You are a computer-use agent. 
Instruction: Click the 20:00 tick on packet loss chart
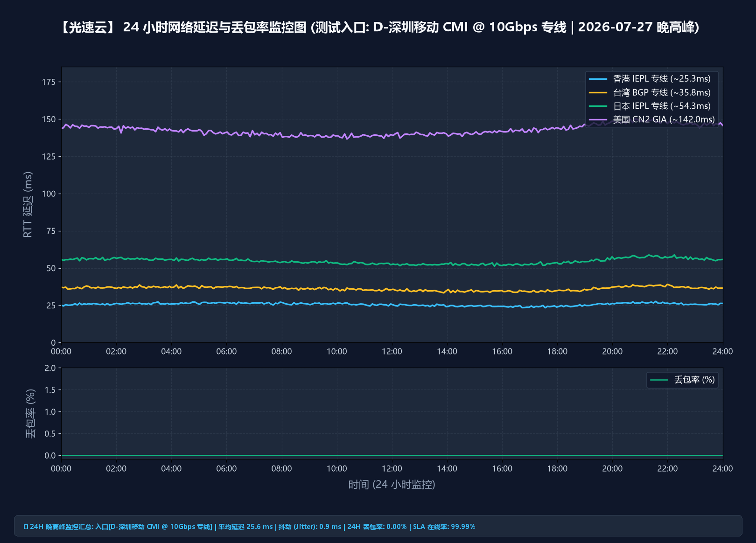coord(612,468)
